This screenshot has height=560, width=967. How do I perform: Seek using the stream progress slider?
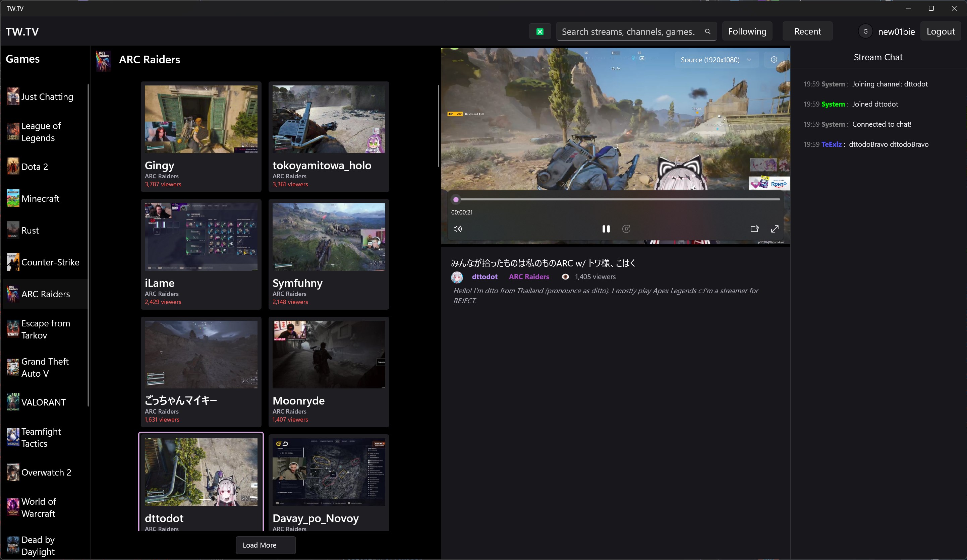[x=617, y=199]
